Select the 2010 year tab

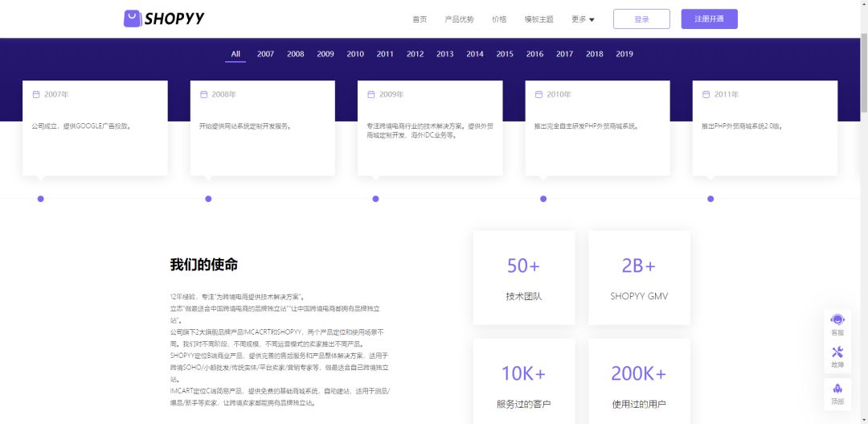(355, 54)
